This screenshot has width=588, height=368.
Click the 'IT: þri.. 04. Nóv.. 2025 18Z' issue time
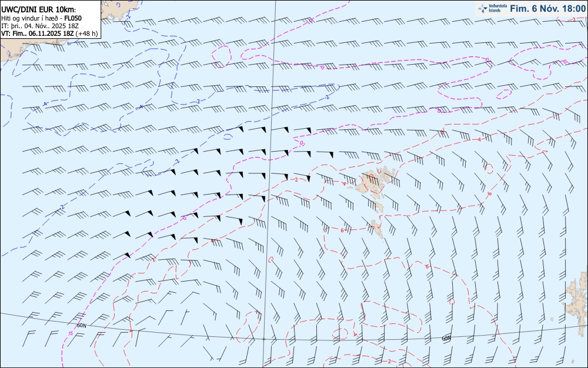click(40, 26)
